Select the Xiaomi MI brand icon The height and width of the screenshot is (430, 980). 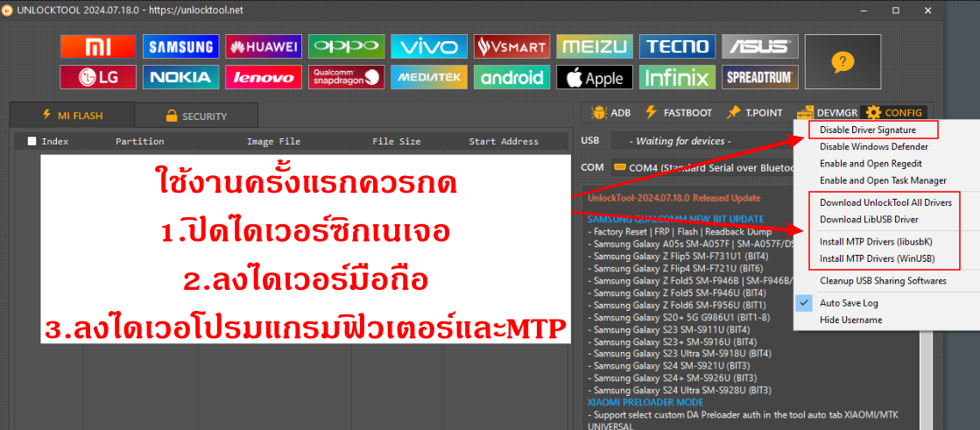tap(98, 46)
